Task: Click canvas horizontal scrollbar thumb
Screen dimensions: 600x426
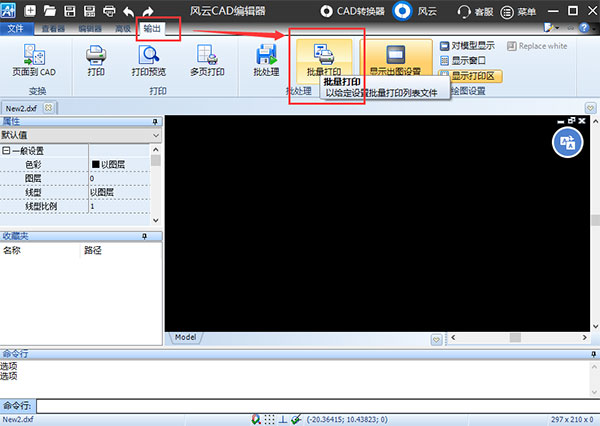Action: [x=515, y=338]
